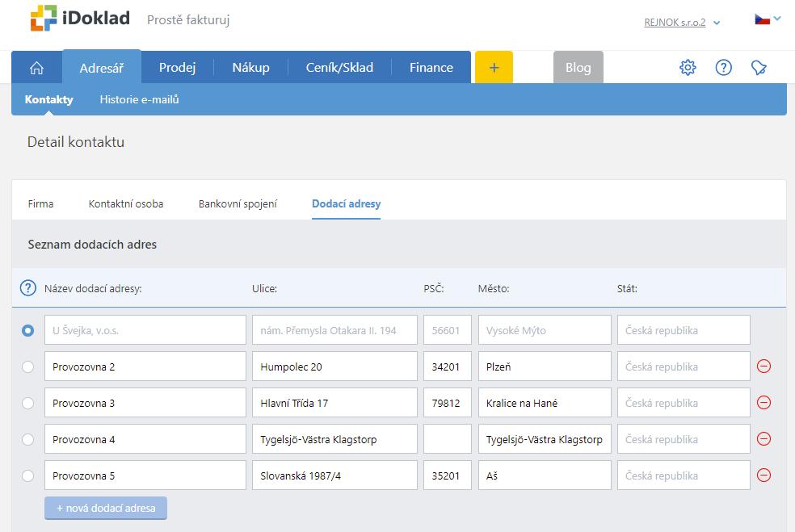Open the Ceník/Sklad menu
This screenshot has height=532, width=795.
339,67
